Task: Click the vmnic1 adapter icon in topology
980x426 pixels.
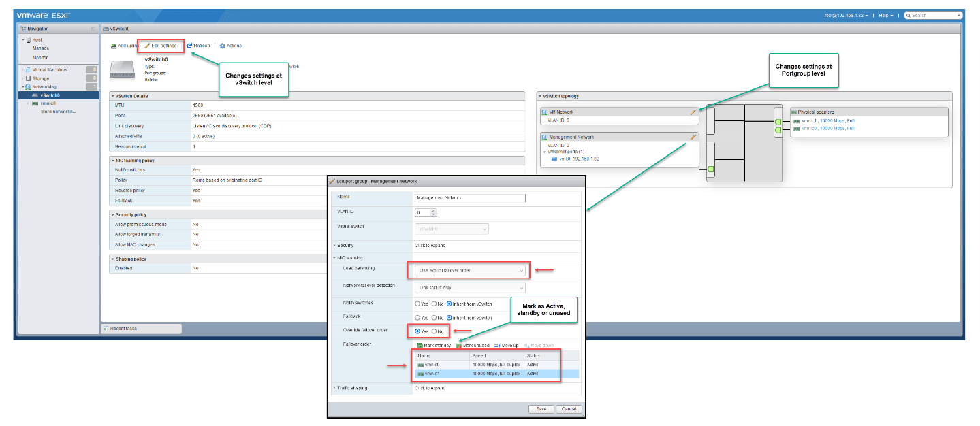Action: pos(796,120)
